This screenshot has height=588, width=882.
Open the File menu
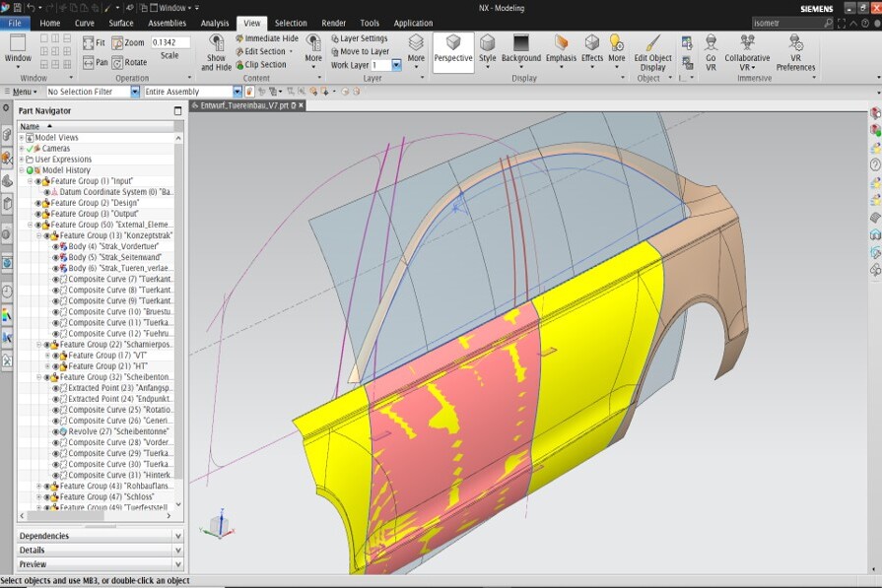tap(15, 23)
